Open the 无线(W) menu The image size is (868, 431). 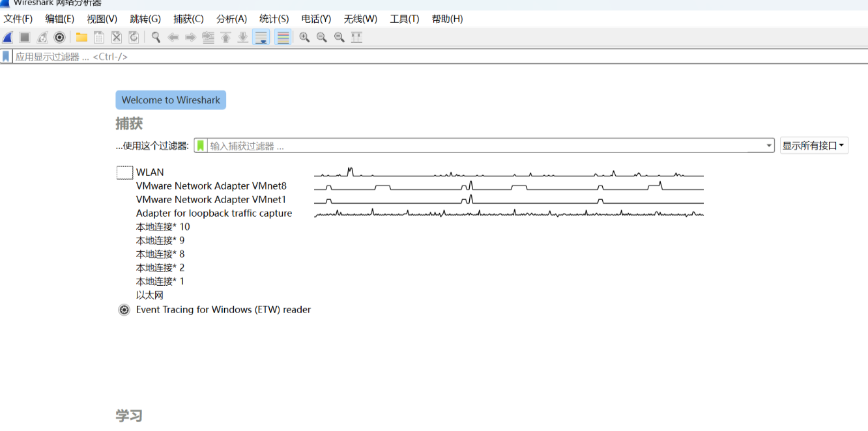(x=360, y=19)
